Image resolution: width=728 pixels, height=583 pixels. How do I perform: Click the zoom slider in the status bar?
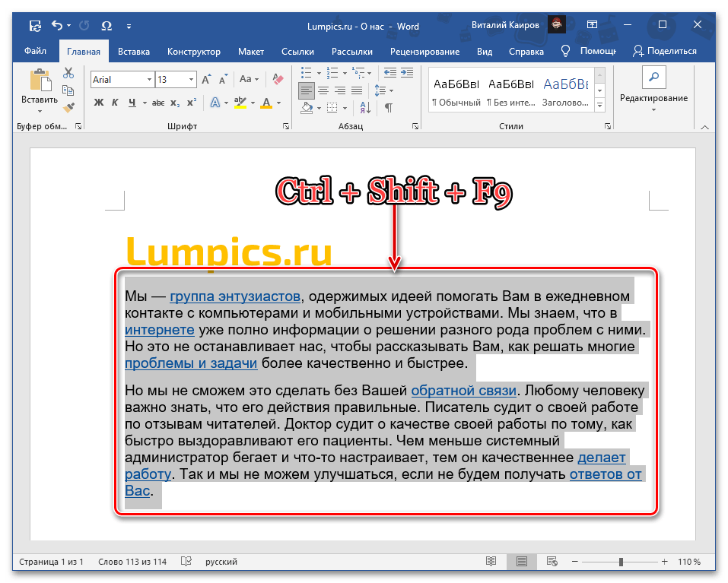point(621,562)
